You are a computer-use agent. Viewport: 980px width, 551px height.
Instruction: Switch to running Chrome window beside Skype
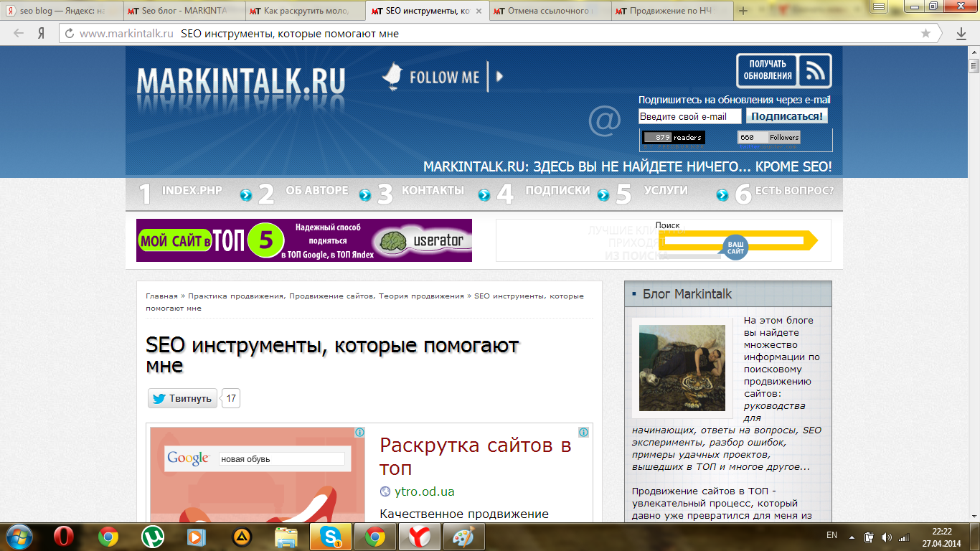tap(374, 536)
